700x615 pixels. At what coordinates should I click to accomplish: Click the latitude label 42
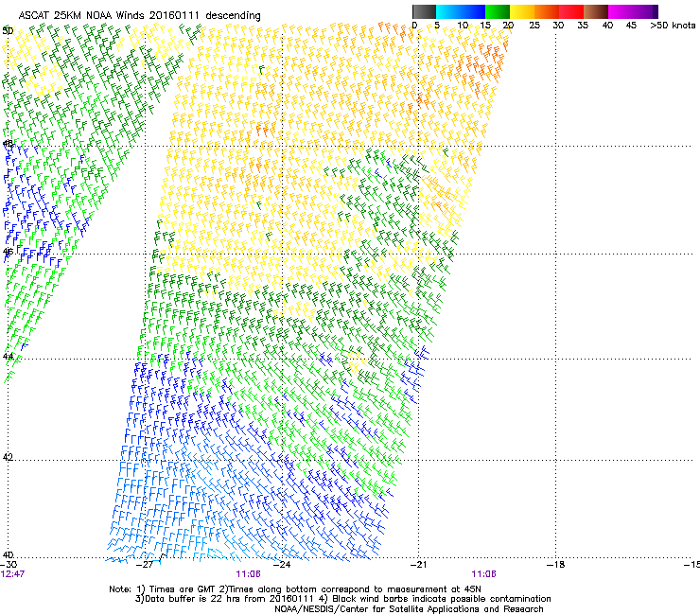click(8, 457)
